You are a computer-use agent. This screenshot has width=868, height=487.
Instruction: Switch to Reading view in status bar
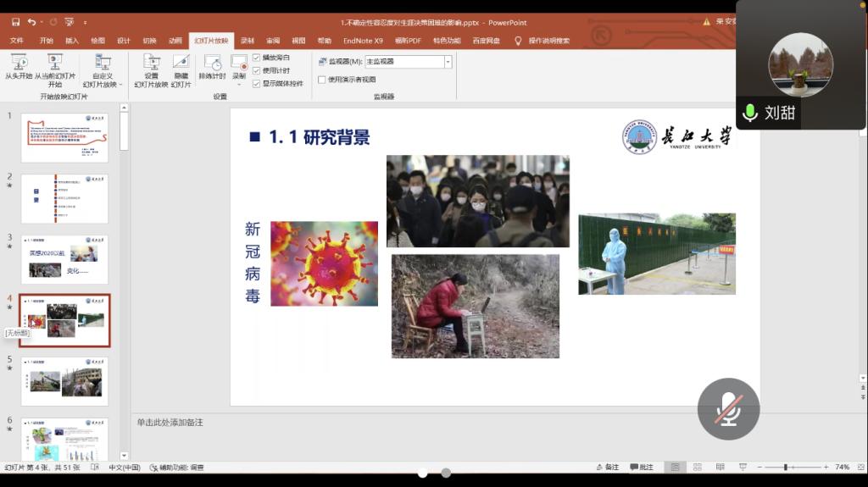(x=720, y=467)
